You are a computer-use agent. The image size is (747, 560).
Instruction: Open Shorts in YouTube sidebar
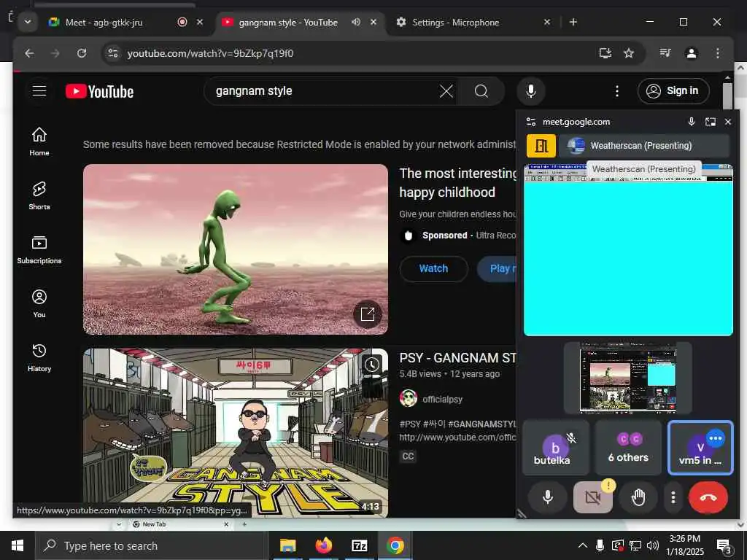pos(39,195)
